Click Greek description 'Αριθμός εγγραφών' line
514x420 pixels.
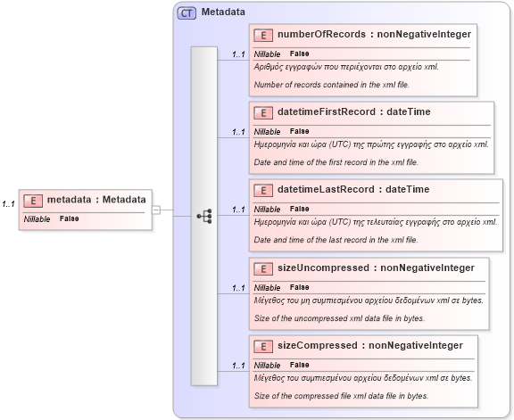(x=346, y=67)
